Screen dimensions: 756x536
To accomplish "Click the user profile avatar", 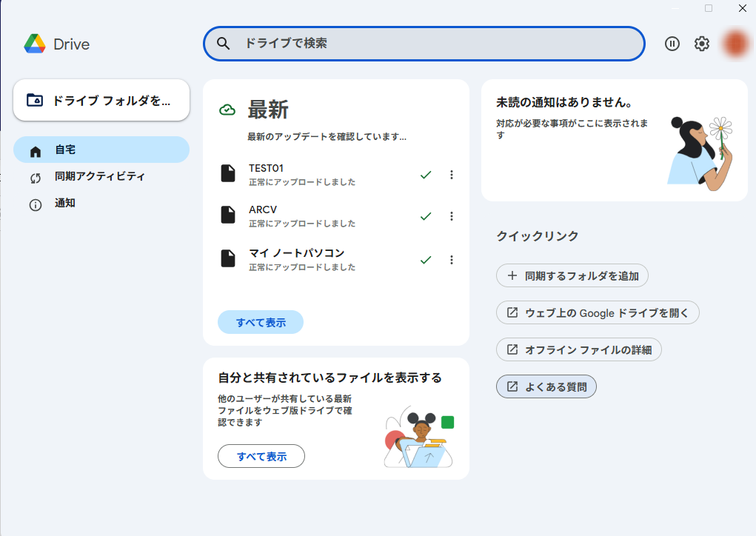I will point(735,44).
